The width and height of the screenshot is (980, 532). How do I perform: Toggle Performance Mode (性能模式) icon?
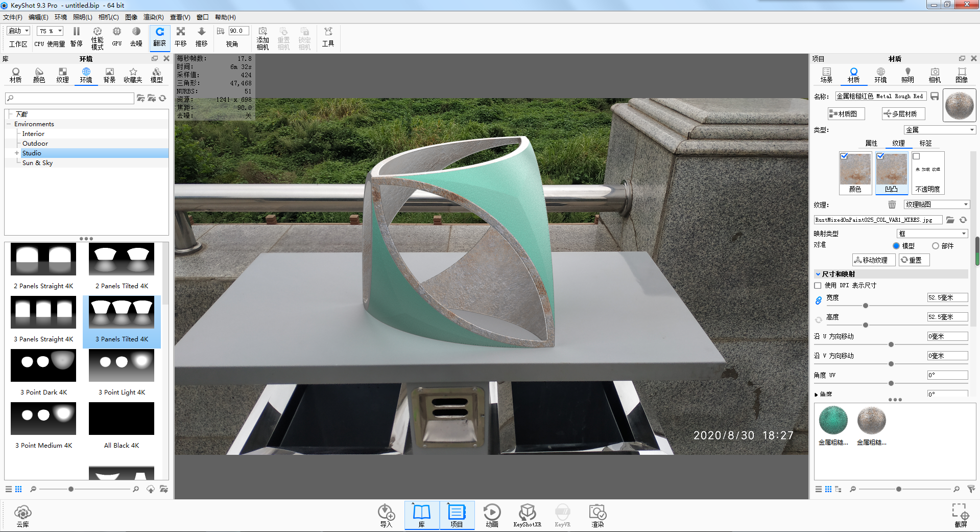tap(97, 38)
